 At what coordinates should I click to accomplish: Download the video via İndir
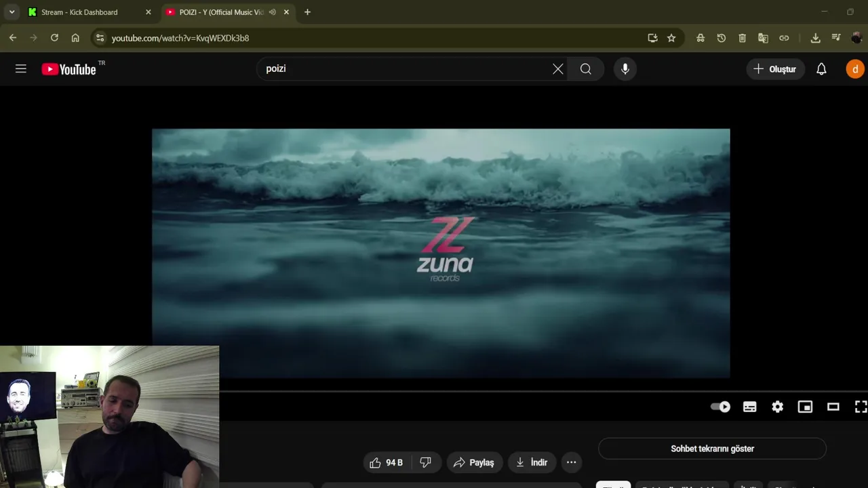coord(532,462)
